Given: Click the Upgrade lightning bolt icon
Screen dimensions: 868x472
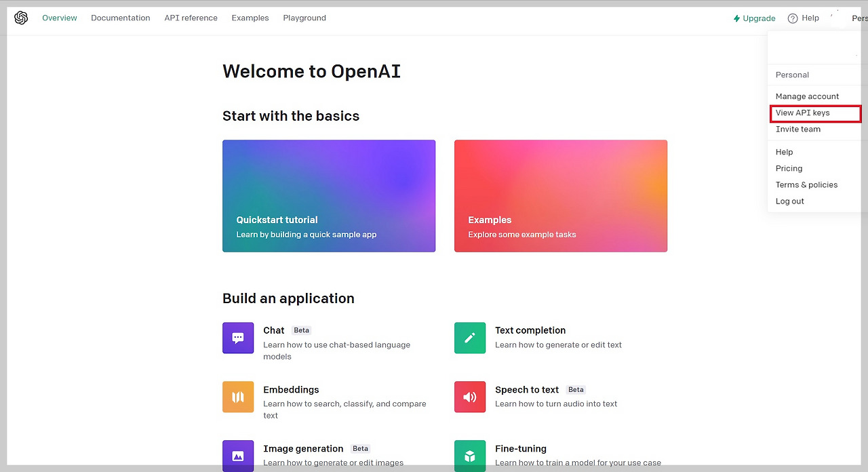Looking at the screenshot, I should point(736,18).
